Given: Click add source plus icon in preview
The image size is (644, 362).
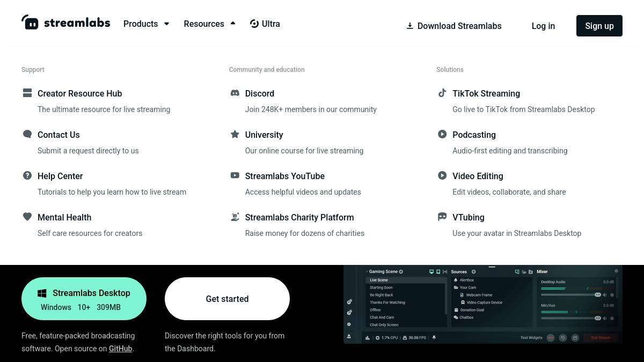Looking at the screenshot, I should pos(473,272).
